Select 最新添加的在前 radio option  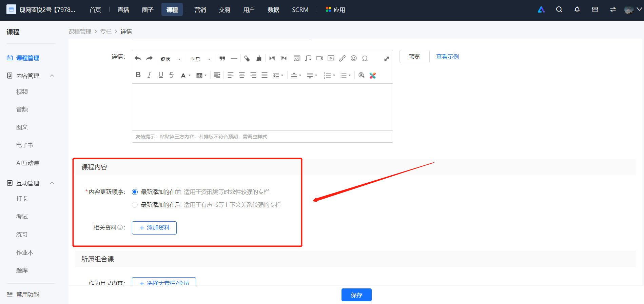pos(135,192)
